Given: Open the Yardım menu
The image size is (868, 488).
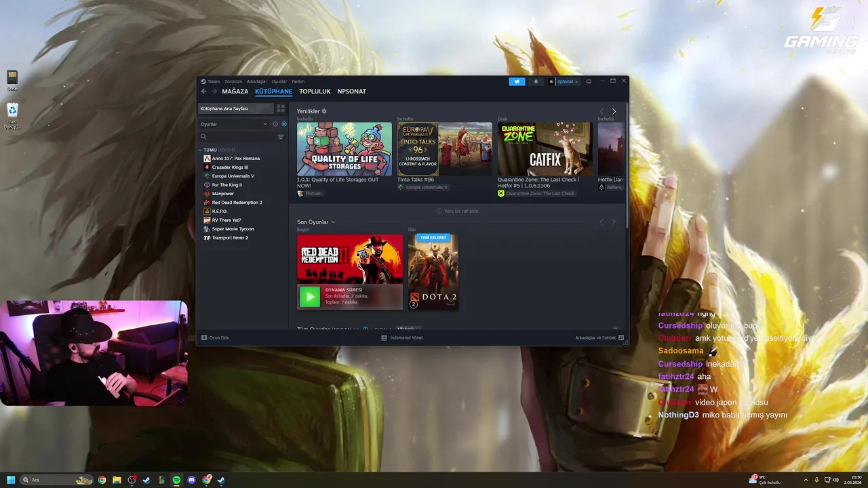Looking at the screenshot, I should tap(298, 81).
